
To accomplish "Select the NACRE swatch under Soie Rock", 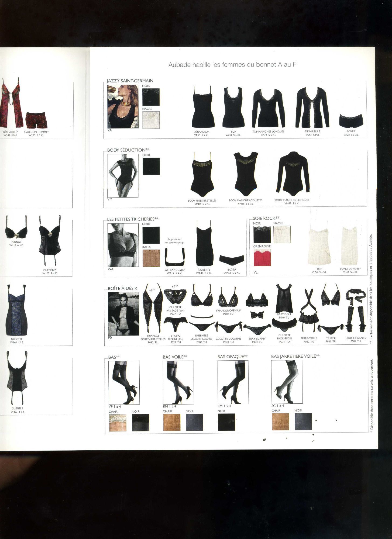I will [x=282, y=234].
